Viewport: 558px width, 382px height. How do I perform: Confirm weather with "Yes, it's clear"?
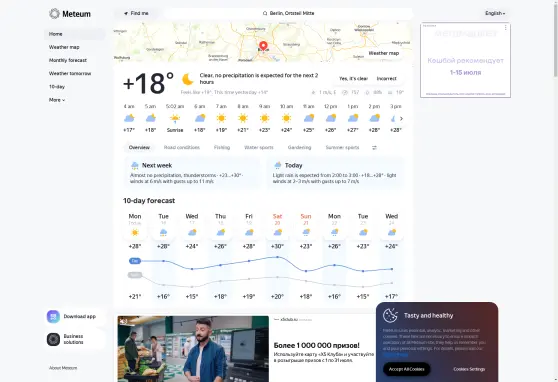[x=353, y=78]
